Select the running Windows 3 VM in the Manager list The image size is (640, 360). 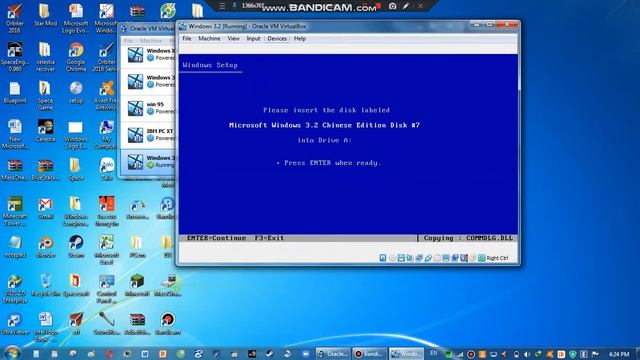coord(149,162)
